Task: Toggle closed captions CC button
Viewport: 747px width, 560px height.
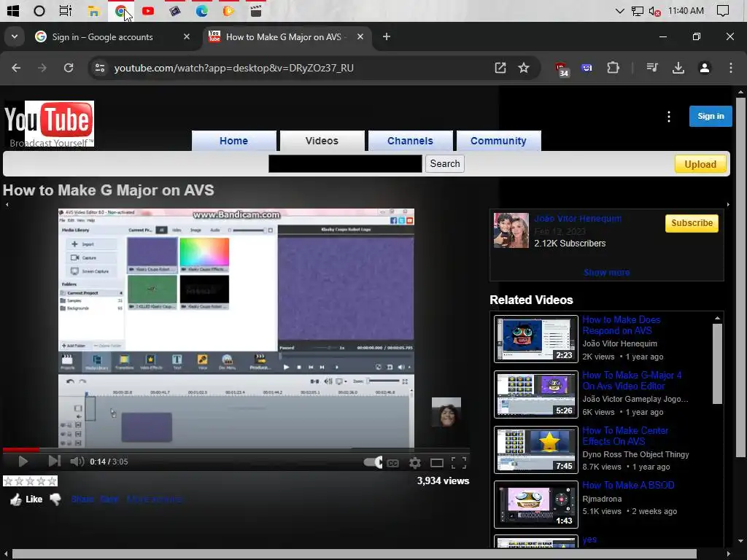Action: [392, 463]
